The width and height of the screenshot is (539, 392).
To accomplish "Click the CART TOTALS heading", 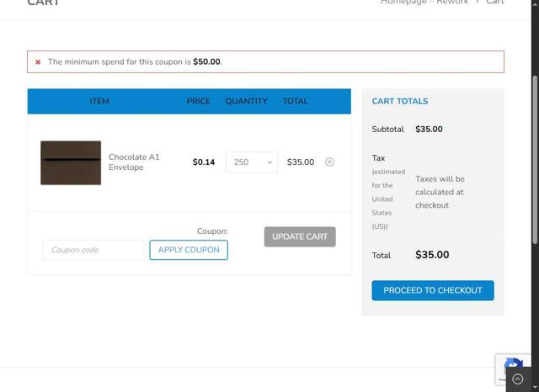I will pos(400,101).
